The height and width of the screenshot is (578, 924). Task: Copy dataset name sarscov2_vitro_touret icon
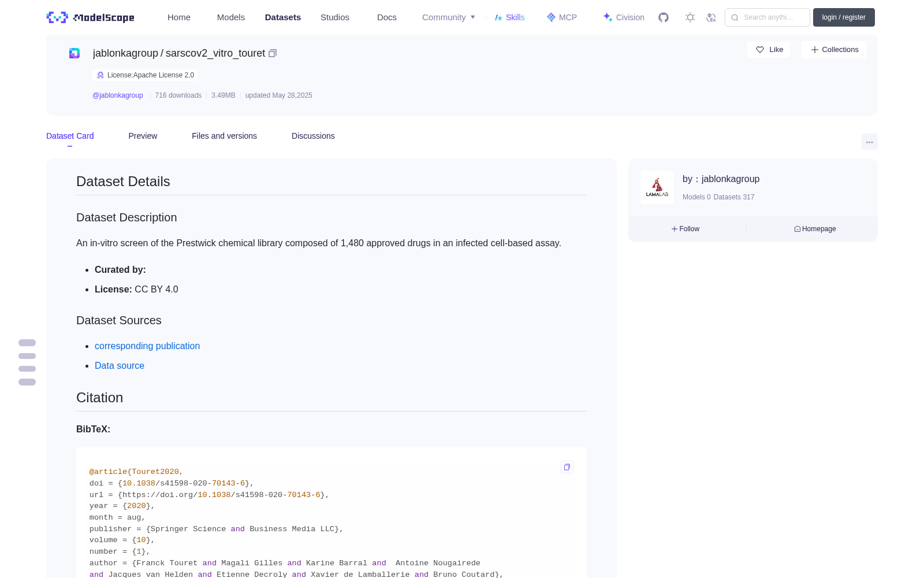click(273, 53)
